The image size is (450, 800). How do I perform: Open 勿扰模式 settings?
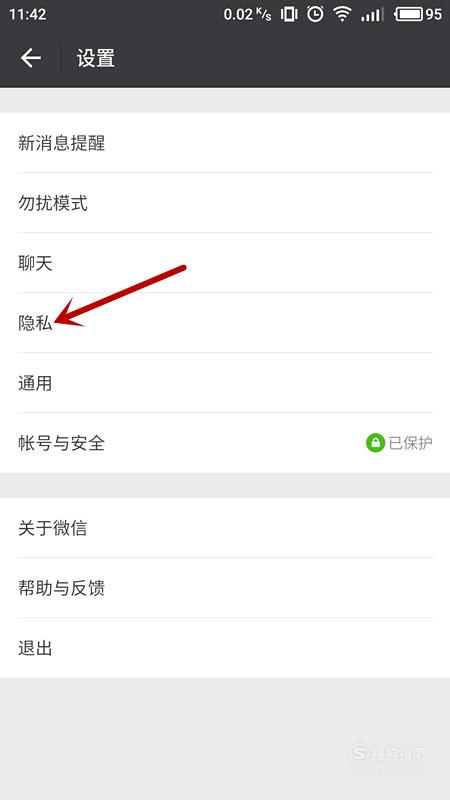coord(225,203)
